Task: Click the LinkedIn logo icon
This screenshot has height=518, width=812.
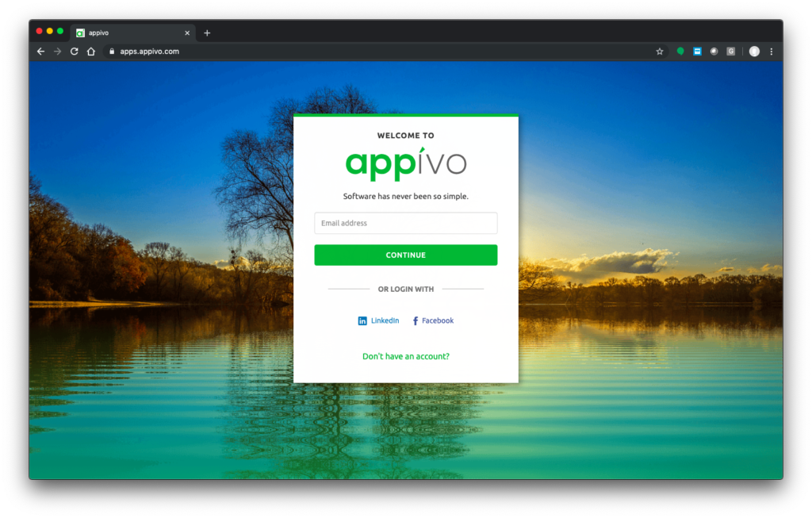Action: pyautogui.click(x=362, y=321)
